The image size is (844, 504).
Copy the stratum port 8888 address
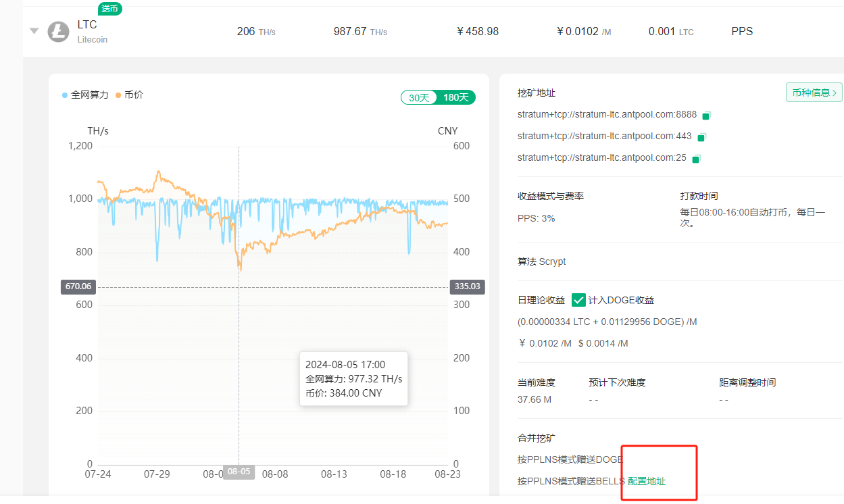(x=707, y=116)
